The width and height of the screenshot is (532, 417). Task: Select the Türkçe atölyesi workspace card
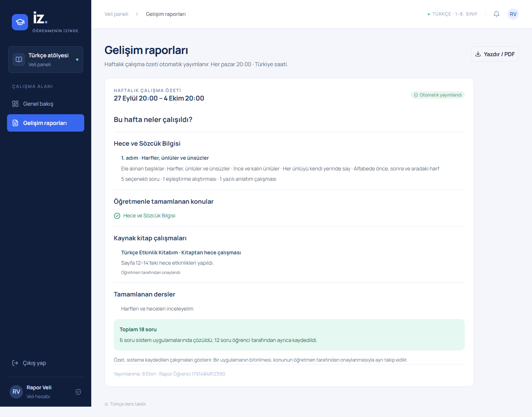click(x=45, y=60)
